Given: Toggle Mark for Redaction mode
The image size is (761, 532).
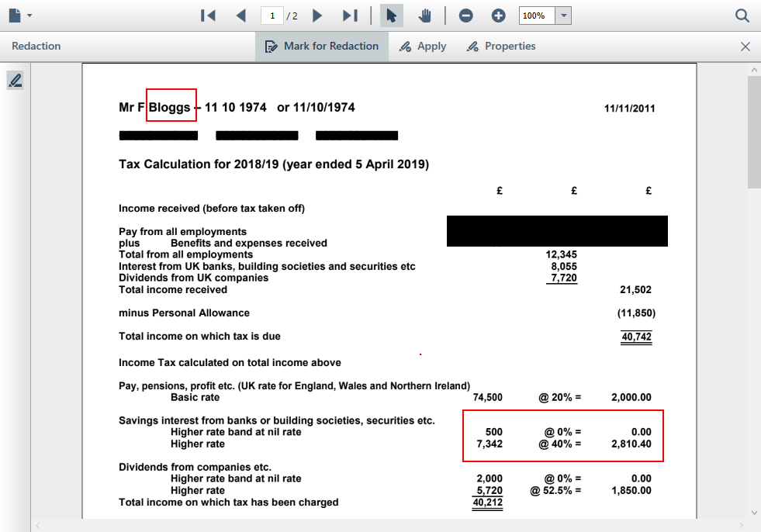Looking at the screenshot, I should (321, 47).
